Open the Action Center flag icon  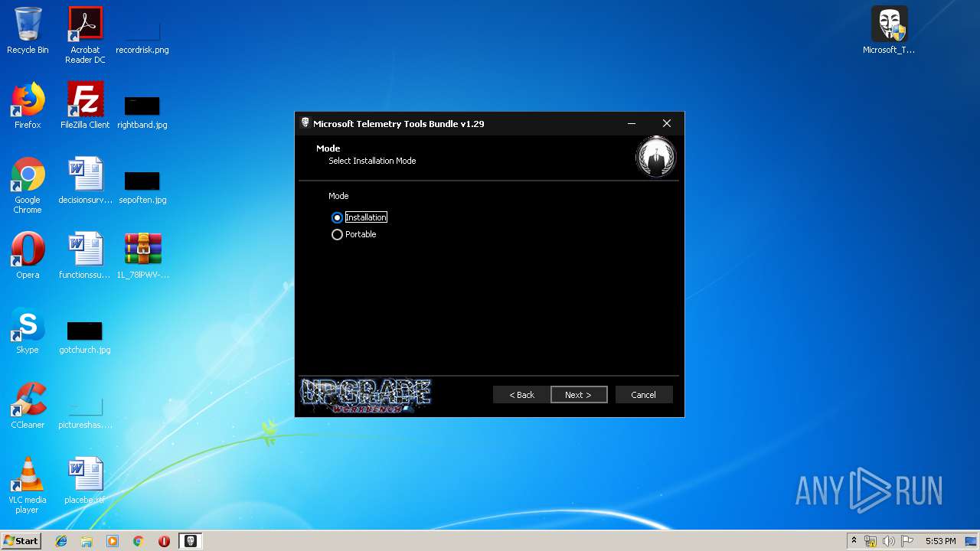pos(907,541)
